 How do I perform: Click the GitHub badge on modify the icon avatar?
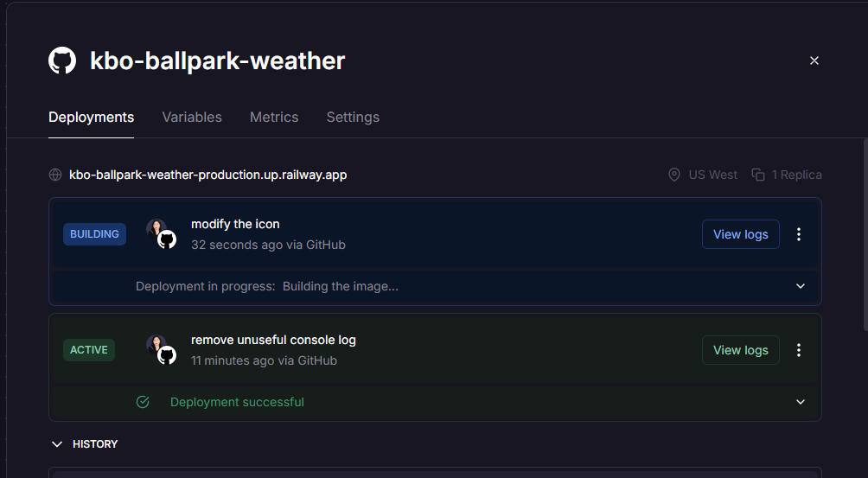(167, 239)
